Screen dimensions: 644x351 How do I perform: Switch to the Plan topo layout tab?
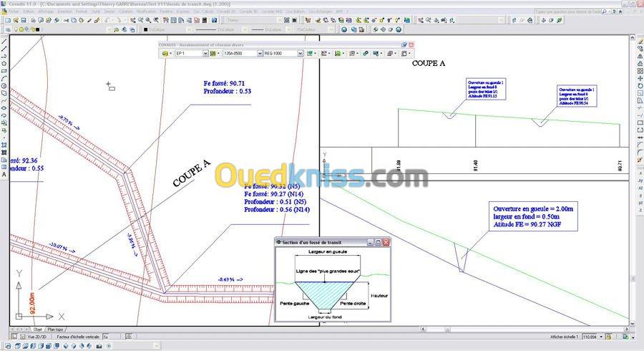point(55,330)
